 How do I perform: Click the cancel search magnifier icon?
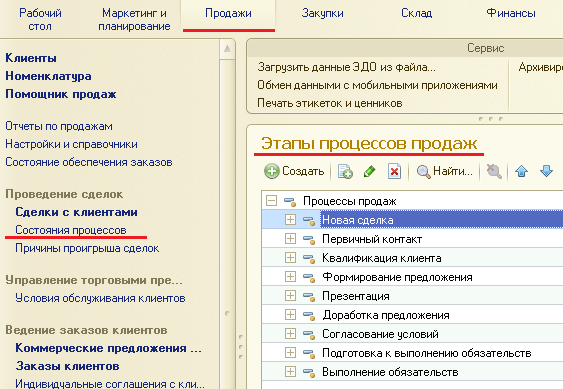494,171
